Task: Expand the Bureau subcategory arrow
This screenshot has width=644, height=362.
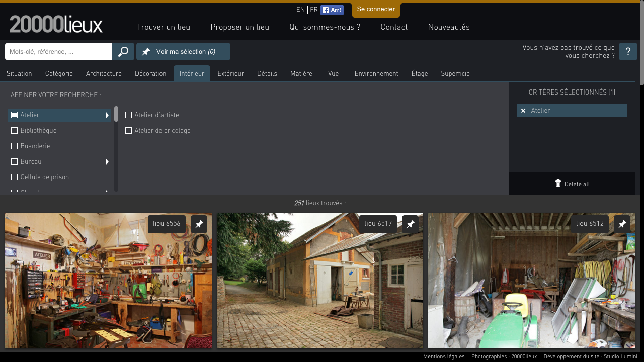Action: pyautogui.click(x=107, y=162)
